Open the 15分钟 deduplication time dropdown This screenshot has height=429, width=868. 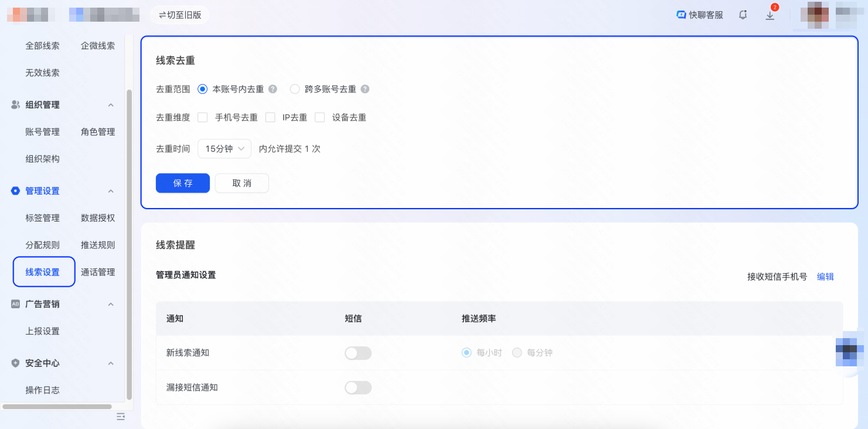224,148
